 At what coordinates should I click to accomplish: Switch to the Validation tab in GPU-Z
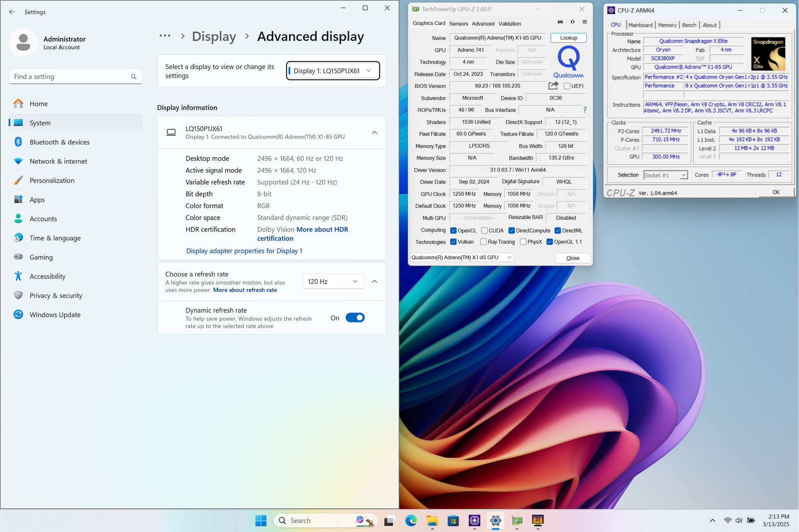509,24
